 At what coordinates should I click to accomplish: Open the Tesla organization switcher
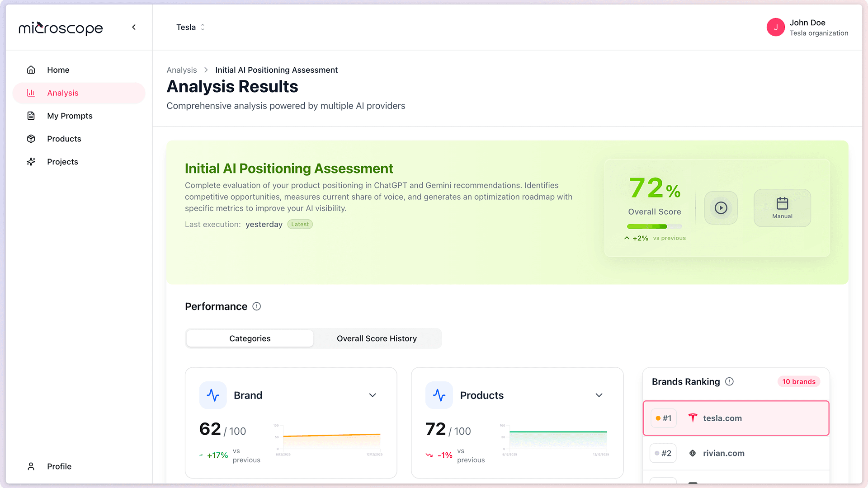191,27
